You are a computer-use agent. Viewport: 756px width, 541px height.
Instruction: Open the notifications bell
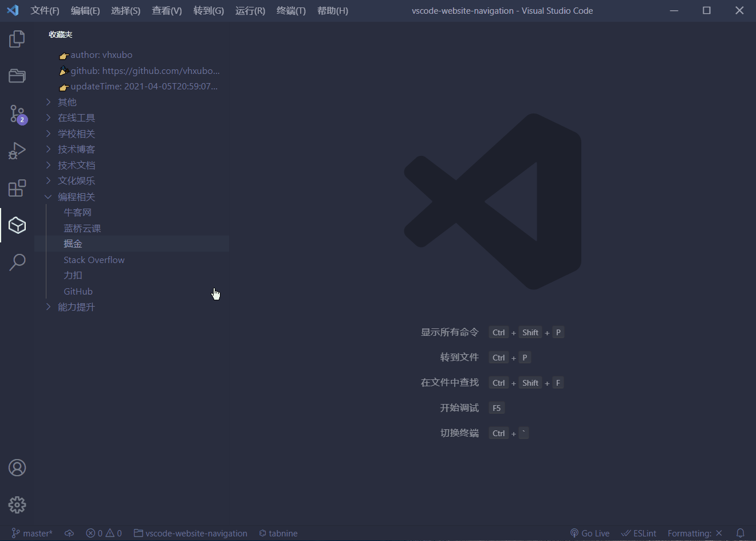point(741,533)
